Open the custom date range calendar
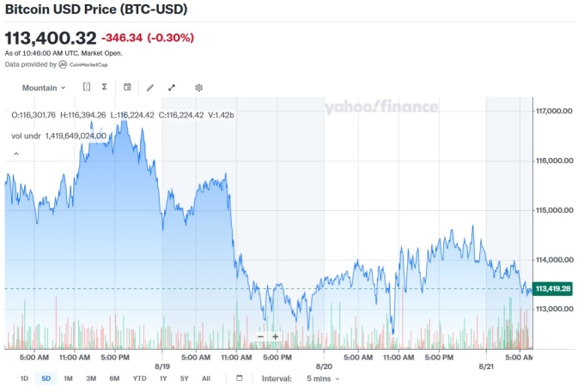Image resolution: width=584 pixels, height=392 pixels. 240,378
